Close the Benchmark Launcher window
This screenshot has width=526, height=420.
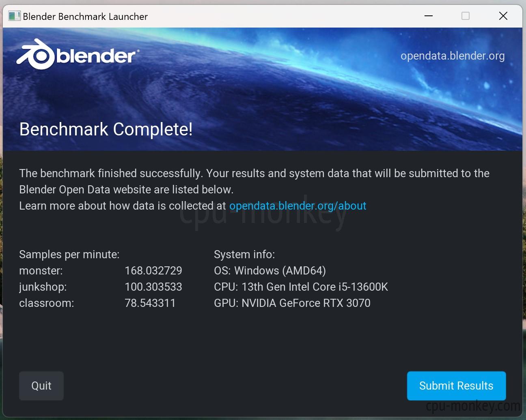(503, 16)
